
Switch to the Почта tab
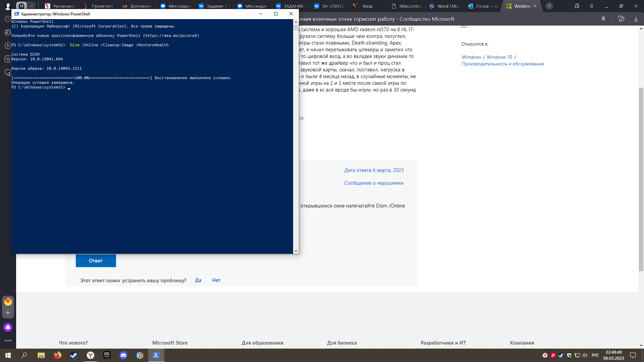coord(483,6)
